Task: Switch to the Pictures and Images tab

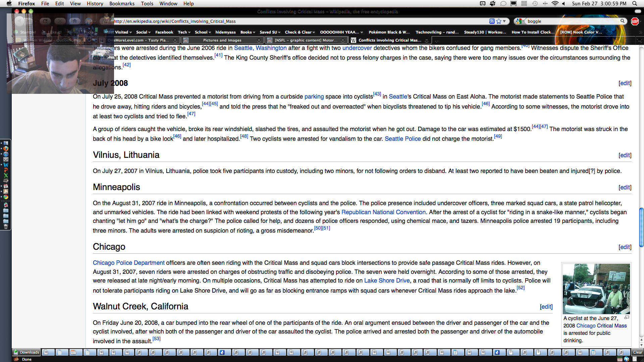Action: click(x=222, y=40)
